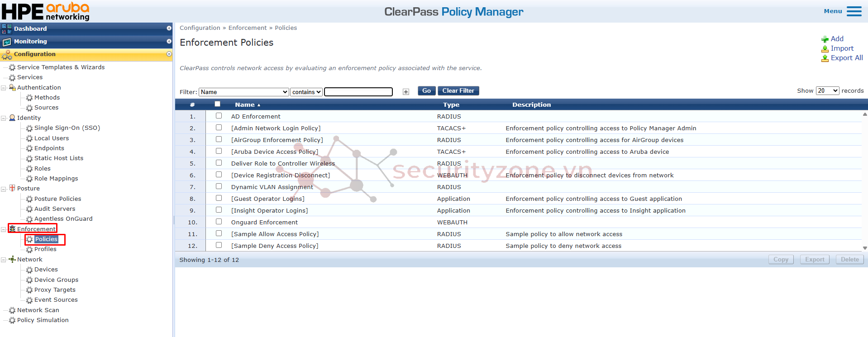Click gear icon beside Network Scan
The height and width of the screenshot is (337, 868).
tap(12, 310)
